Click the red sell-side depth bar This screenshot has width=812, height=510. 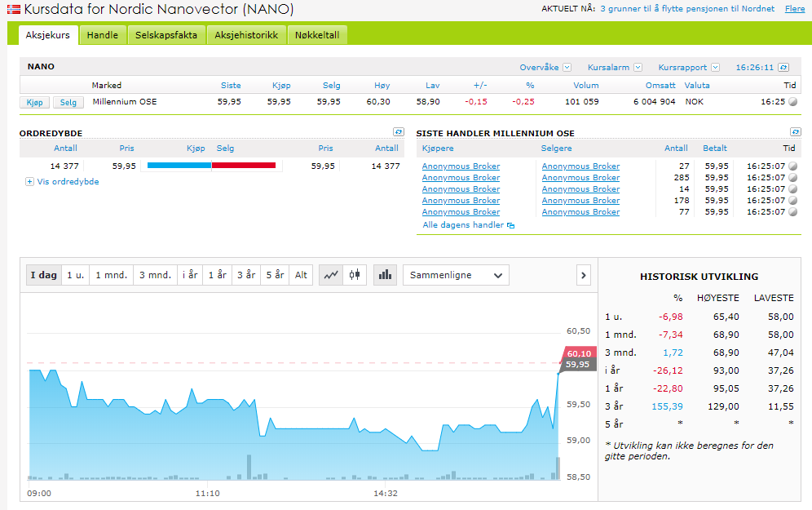[x=244, y=166]
